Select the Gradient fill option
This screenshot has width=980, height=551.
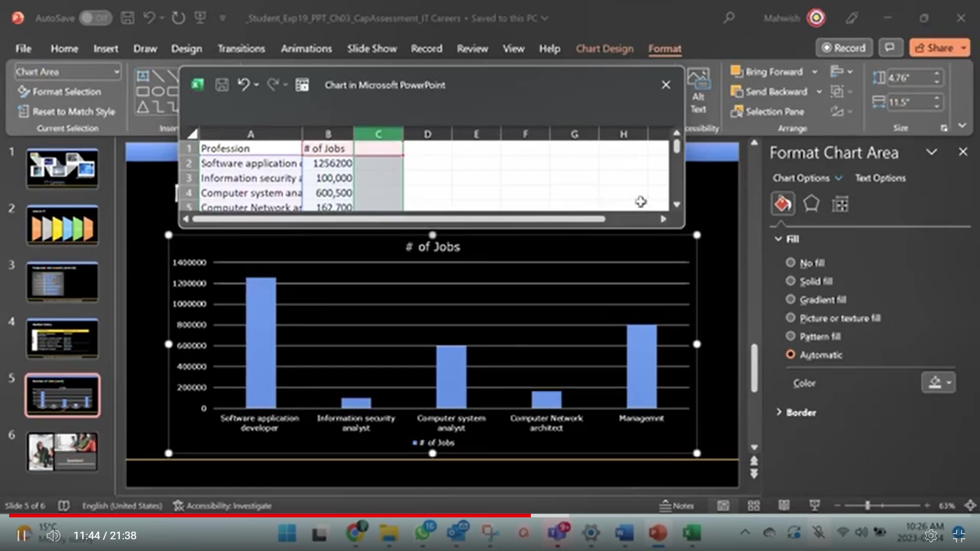point(791,299)
